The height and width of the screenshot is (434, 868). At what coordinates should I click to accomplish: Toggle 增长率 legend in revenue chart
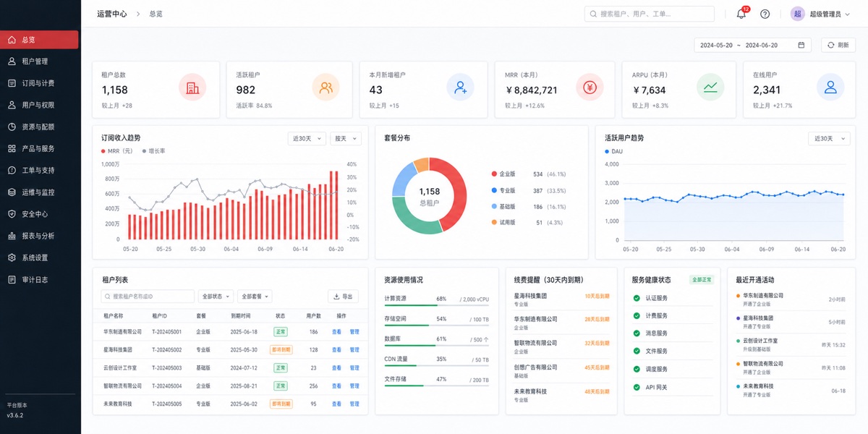click(153, 151)
